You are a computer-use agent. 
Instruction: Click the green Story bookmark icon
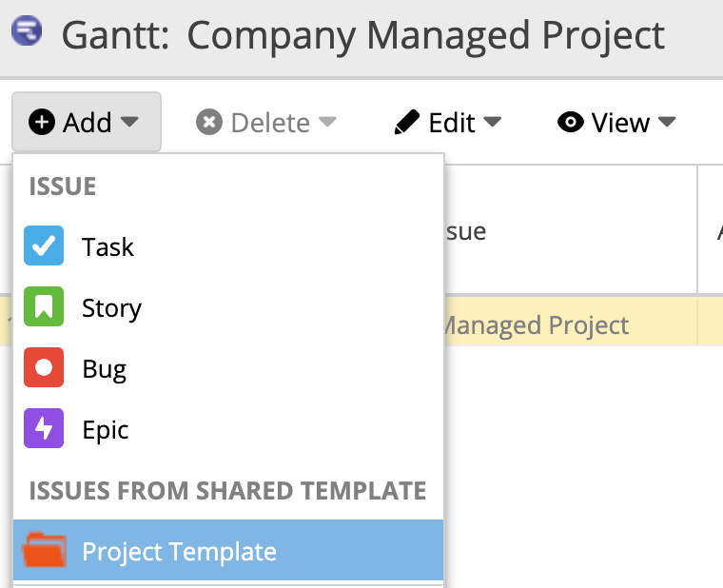tap(44, 307)
